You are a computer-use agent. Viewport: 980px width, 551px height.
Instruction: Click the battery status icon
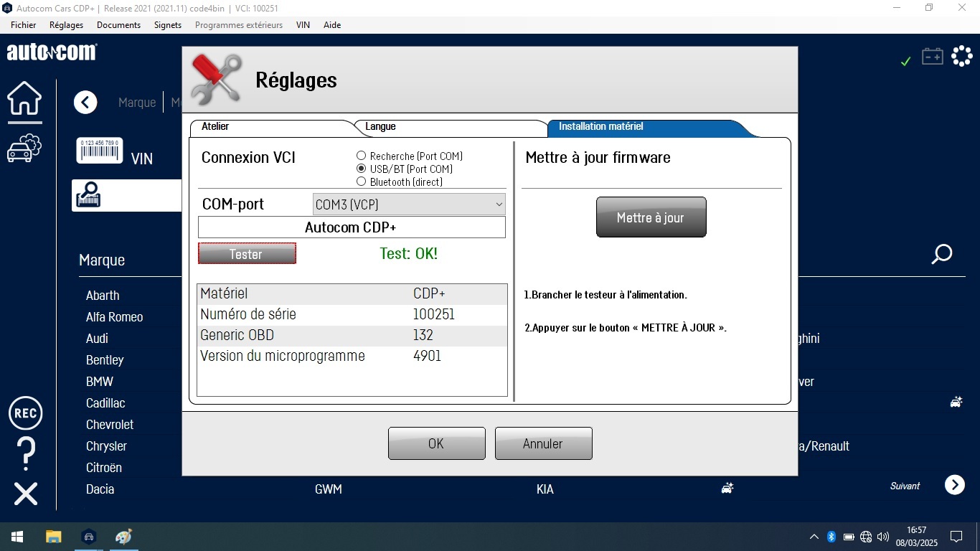[x=932, y=56]
